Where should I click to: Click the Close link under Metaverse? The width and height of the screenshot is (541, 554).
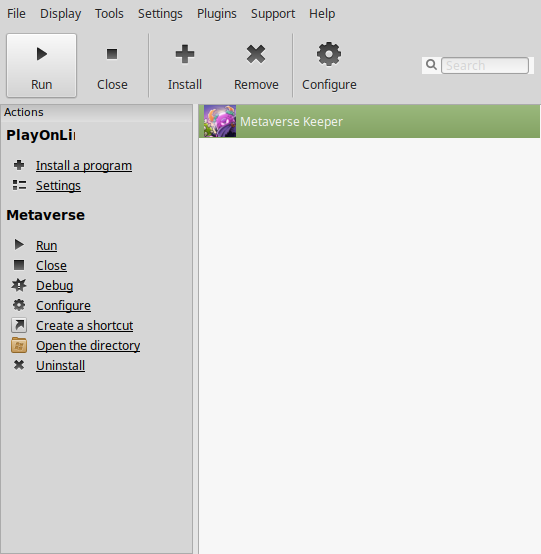[x=51, y=265]
